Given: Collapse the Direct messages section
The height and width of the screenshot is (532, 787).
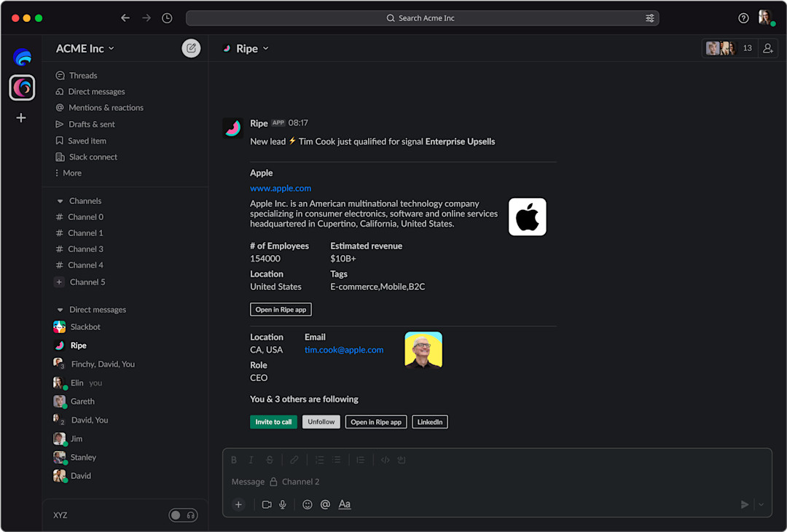Looking at the screenshot, I should point(60,310).
